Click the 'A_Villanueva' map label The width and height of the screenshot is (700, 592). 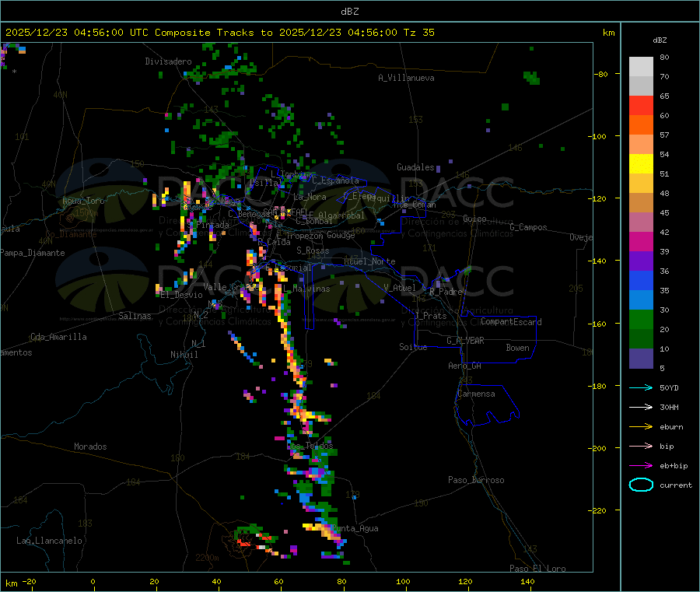point(406,78)
